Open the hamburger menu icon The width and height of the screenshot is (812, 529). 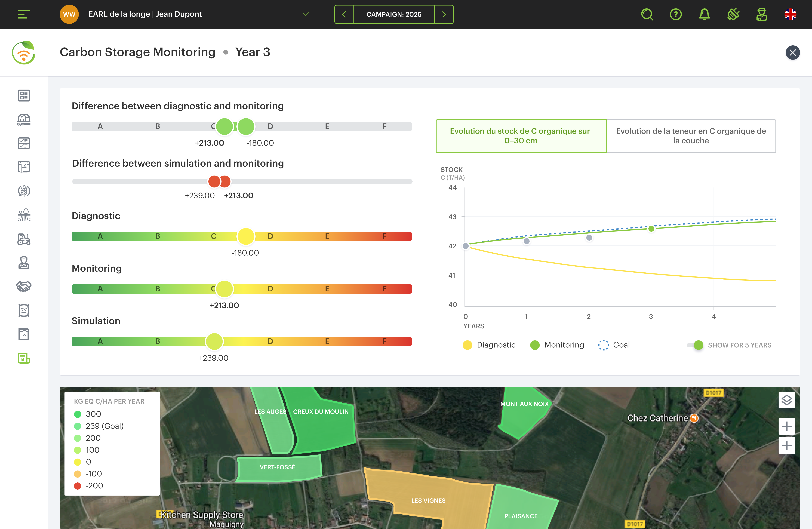click(x=24, y=14)
